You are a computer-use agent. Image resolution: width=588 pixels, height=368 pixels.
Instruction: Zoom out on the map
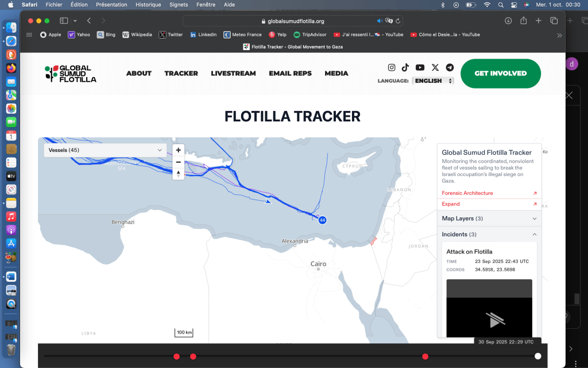point(179,162)
